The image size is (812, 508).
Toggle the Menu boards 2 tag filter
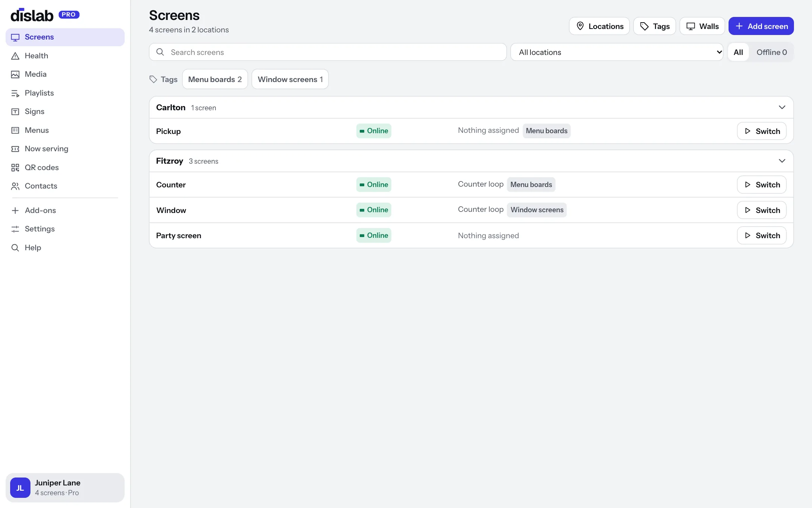click(x=215, y=79)
